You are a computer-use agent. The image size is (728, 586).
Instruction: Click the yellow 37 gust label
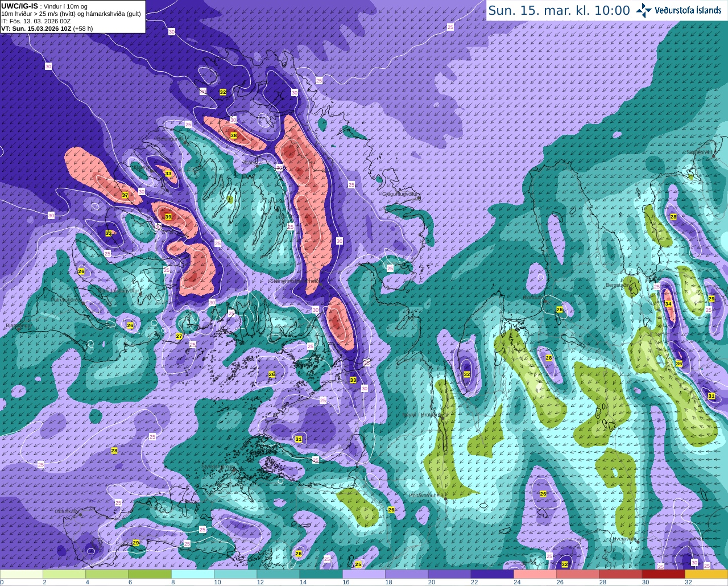point(125,195)
